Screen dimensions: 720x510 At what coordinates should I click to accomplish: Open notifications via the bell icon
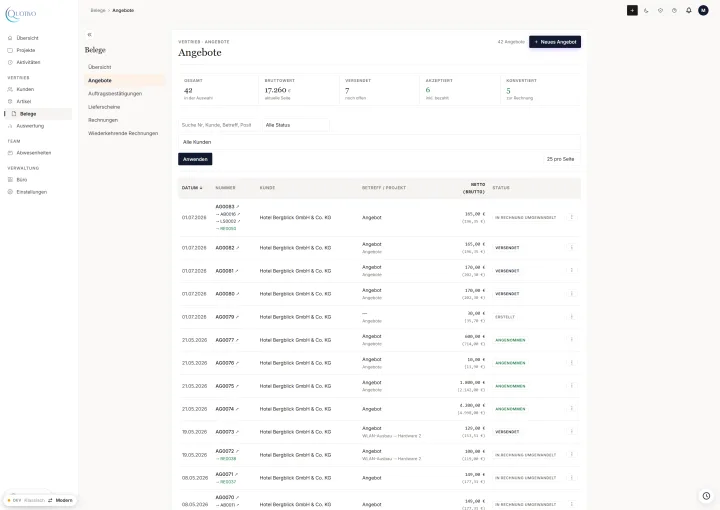pos(688,11)
